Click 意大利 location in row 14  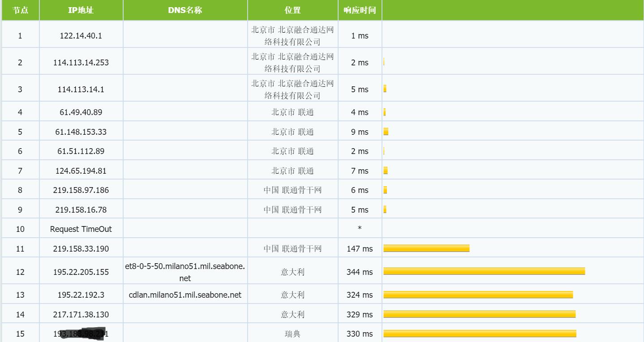coord(292,315)
